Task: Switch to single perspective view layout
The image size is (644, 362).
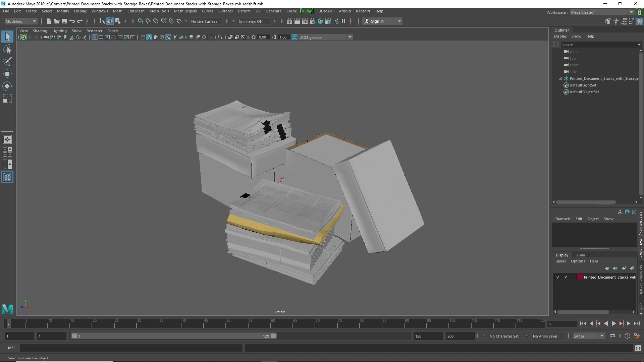Action: pos(7,139)
